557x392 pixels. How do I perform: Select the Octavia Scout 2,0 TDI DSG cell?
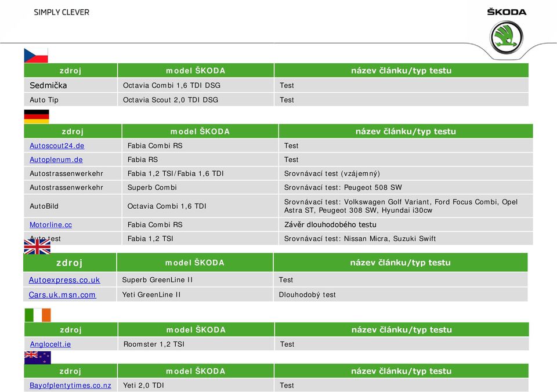196,100
